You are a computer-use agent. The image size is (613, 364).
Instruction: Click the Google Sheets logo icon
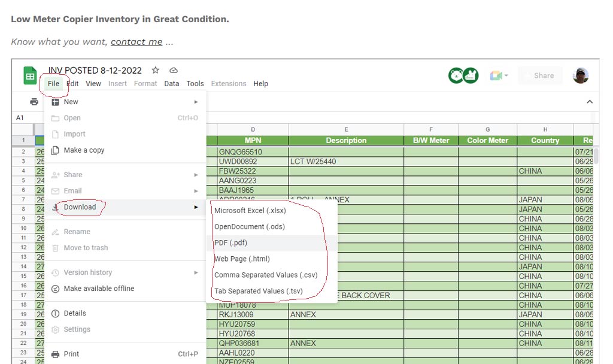(x=30, y=76)
